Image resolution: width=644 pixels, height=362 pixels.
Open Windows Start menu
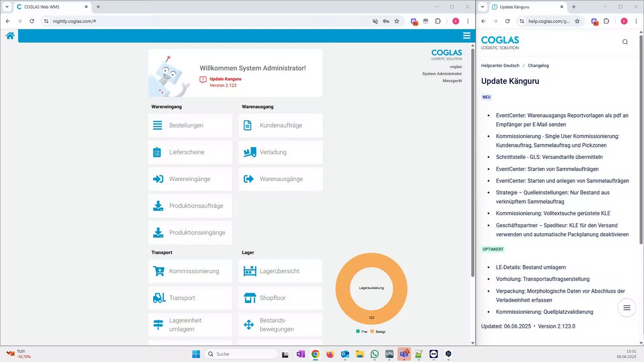196,354
